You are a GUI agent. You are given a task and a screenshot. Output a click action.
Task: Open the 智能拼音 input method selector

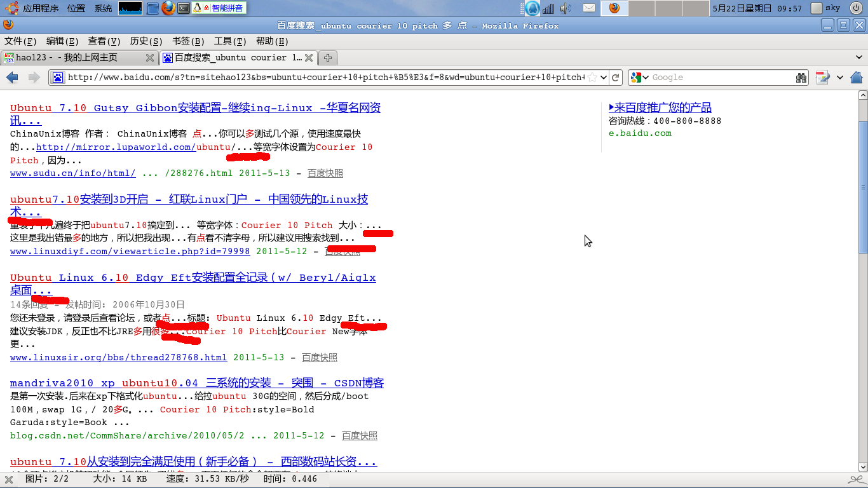coord(228,8)
